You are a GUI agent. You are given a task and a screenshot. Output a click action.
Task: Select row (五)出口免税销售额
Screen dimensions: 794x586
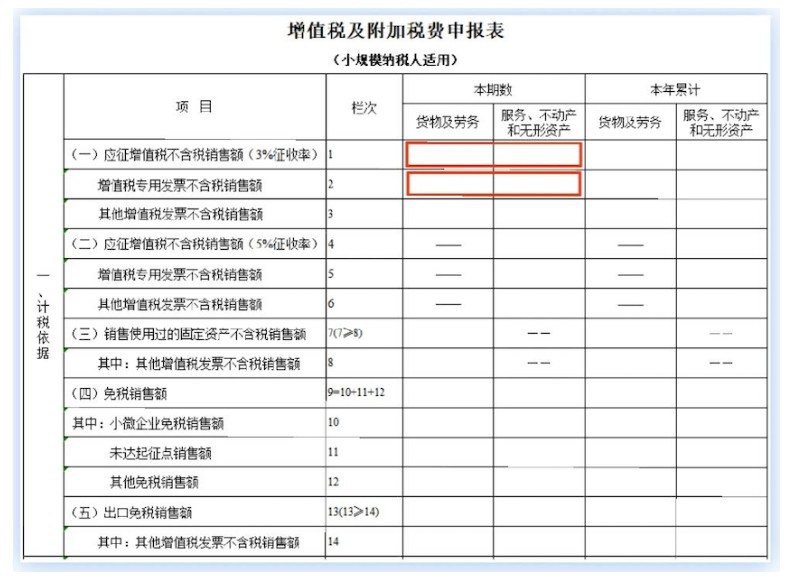point(194,512)
